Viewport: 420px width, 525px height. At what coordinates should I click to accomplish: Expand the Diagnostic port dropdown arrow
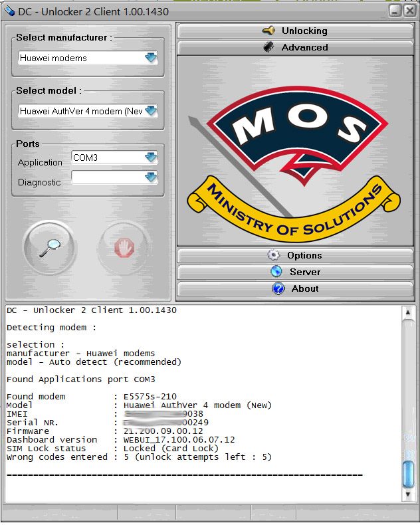tap(151, 177)
